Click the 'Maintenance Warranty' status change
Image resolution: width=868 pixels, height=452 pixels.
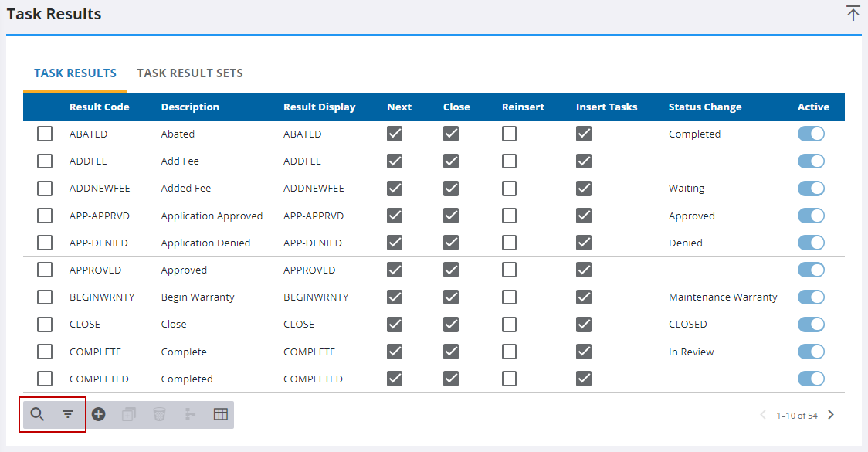(723, 297)
